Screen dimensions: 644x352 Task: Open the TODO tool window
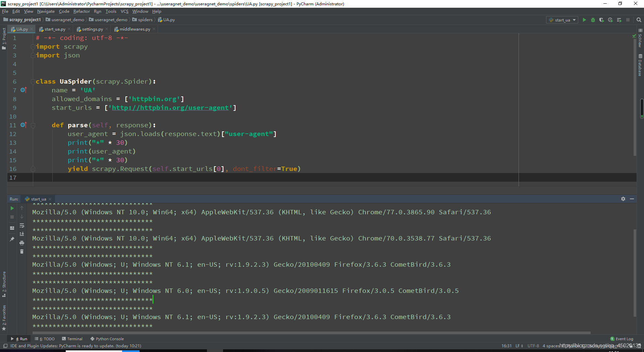point(45,339)
